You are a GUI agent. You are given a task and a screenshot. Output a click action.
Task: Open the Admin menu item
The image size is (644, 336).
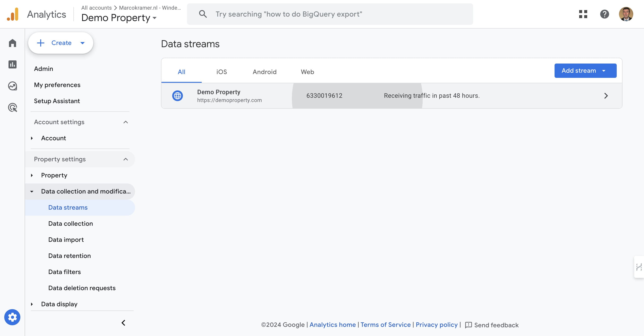tap(44, 69)
